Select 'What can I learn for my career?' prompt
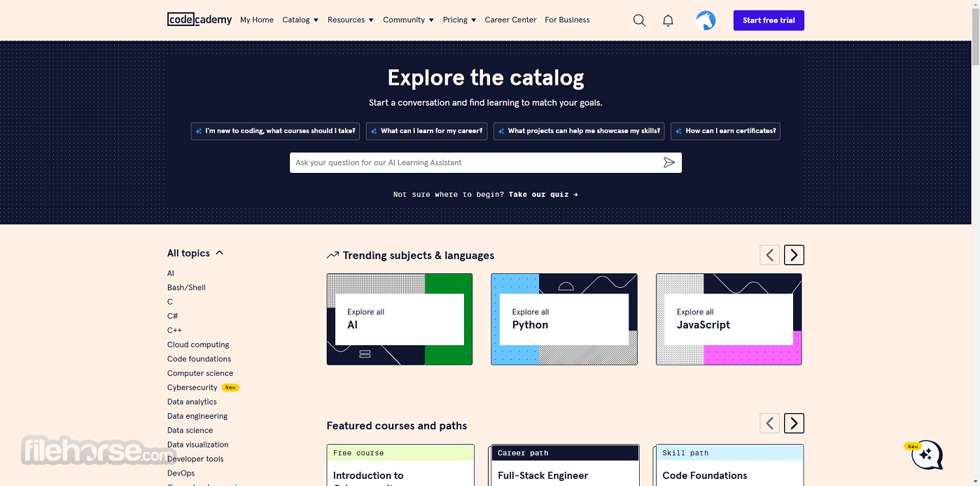The height and width of the screenshot is (486, 980). pos(426,131)
